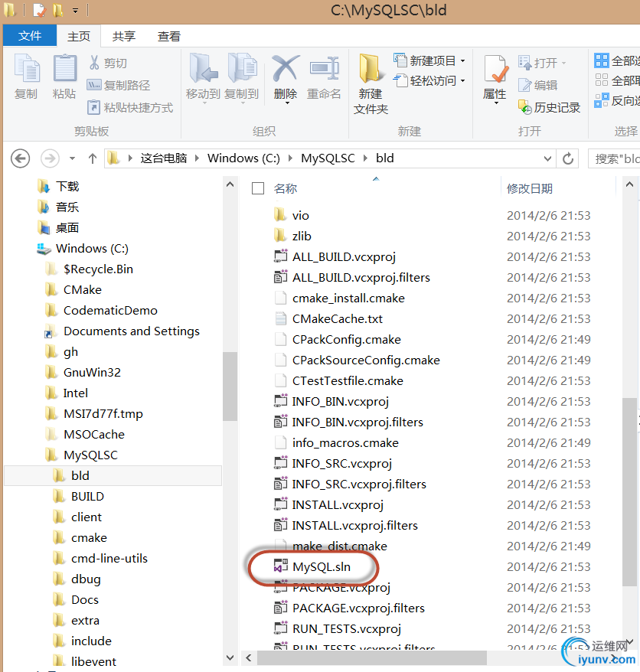Click the New folder icon
The height and width of the screenshot is (672, 640).
click(x=371, y=67)
